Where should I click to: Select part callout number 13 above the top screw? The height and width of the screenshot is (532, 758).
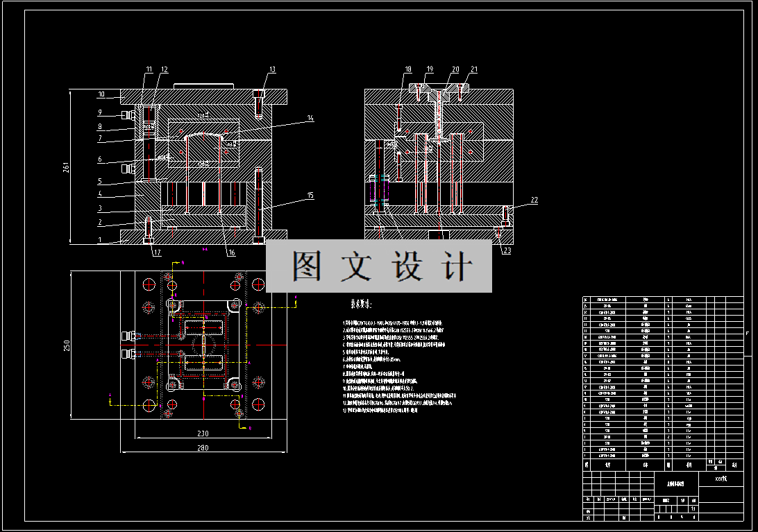272,69
